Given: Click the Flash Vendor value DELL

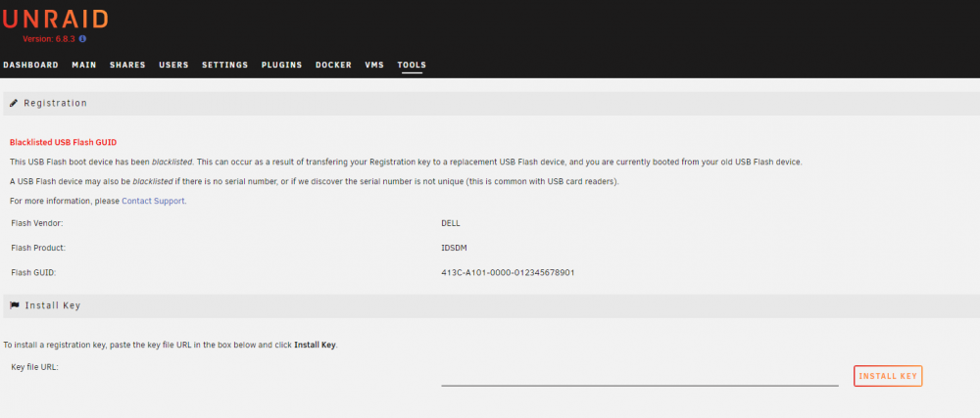Looking at the screenshot, I should tap(451, 223).
